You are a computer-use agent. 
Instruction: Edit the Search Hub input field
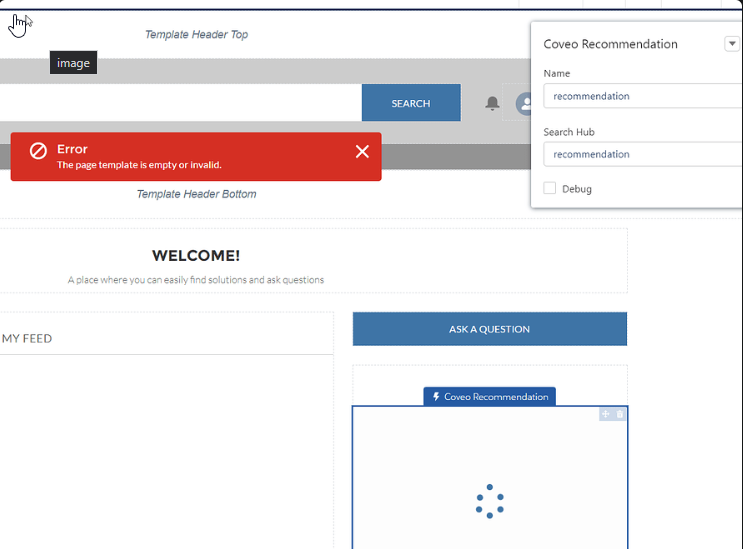643,154
